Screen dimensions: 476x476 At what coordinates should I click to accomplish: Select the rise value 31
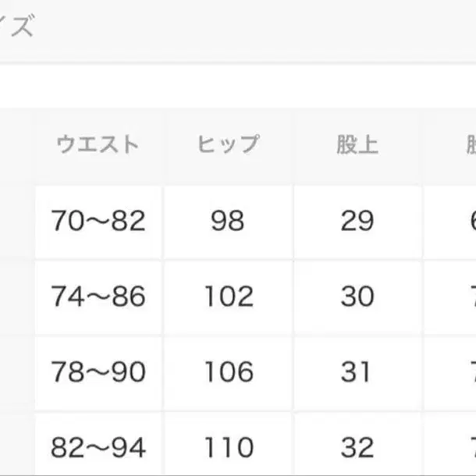(x=357, y=372)
